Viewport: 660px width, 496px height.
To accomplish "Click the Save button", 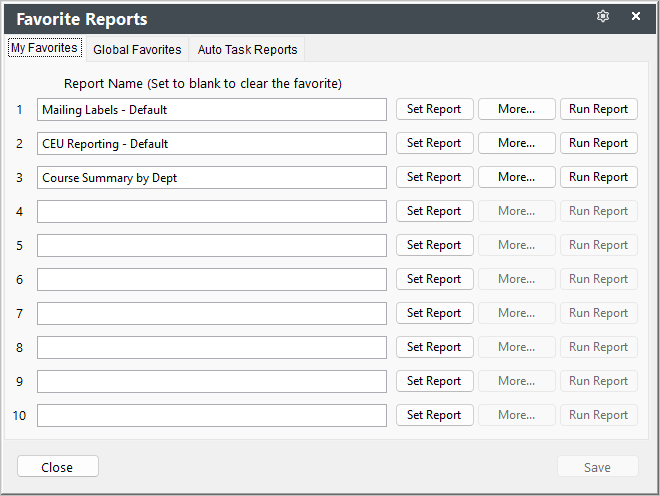I will [598, 467].
